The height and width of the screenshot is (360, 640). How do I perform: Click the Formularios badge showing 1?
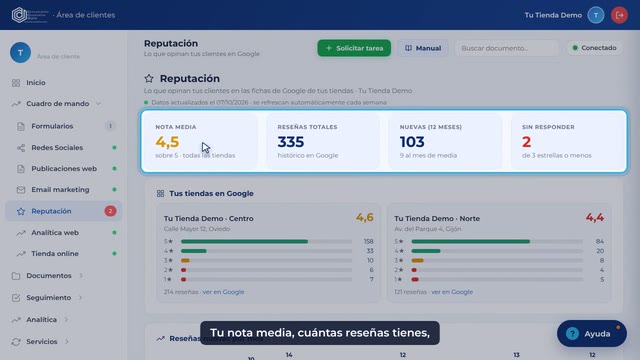point(110,126)
